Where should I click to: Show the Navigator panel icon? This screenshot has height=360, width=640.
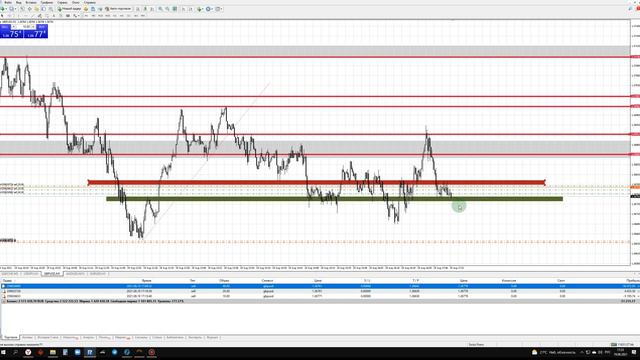click(x=36, y=9)
